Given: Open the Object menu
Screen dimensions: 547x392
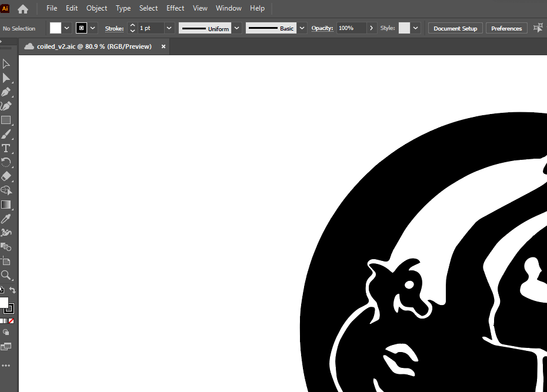Looking at the screenshot, I should point(96,8).
